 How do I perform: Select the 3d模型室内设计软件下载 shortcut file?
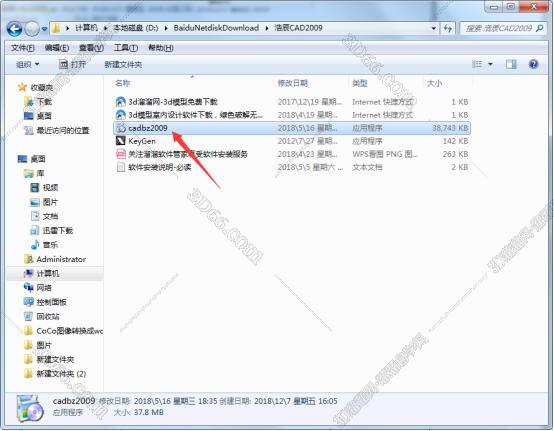pos(195,115)
